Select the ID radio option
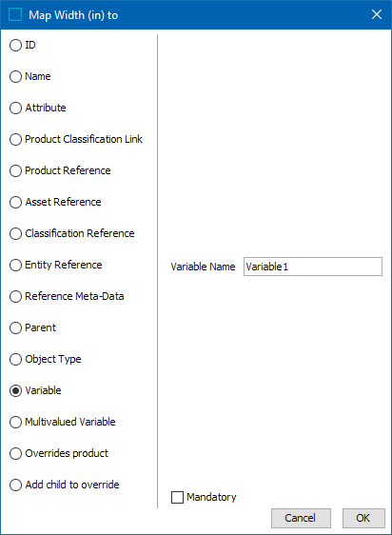Screen dimensions: 392x535 tap(15, 45)
